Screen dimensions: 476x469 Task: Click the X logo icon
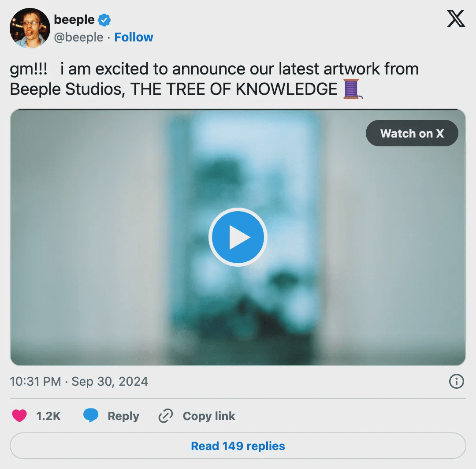(x=456, y=19)
